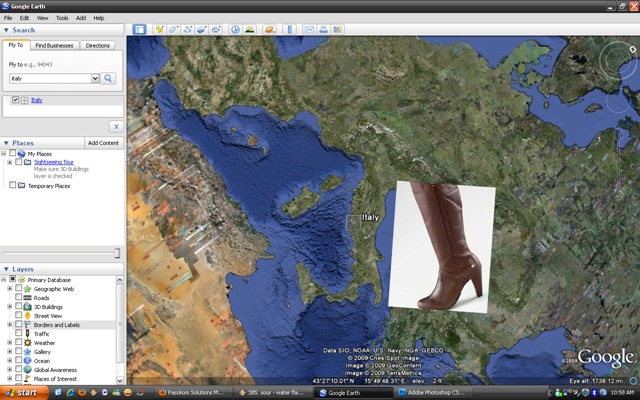Select the Add Path tool

pos(187,29)
